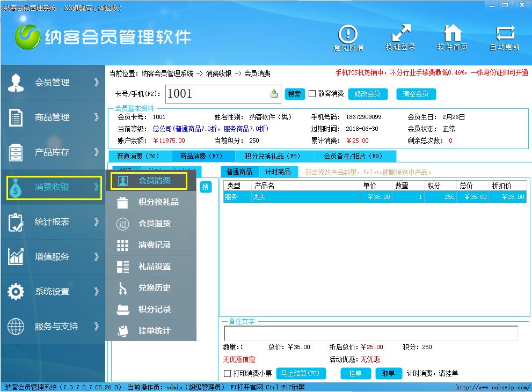Enable the 散客消费 checkbox

pyautogui.click(x=312, y=94)
